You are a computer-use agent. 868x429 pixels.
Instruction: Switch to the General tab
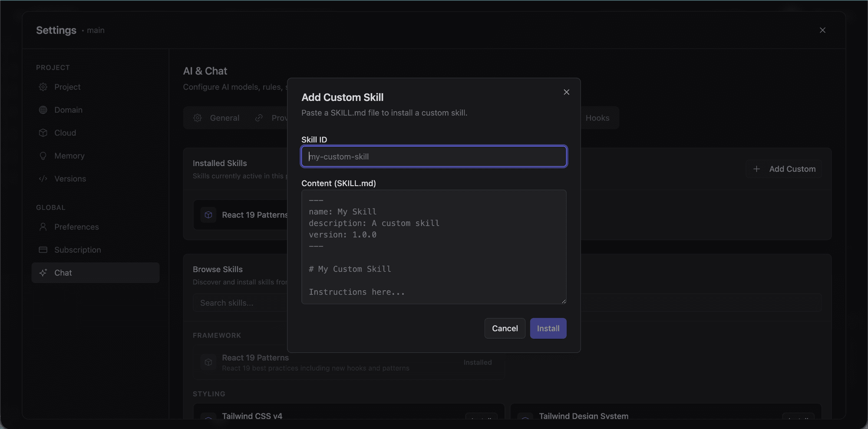216,118
